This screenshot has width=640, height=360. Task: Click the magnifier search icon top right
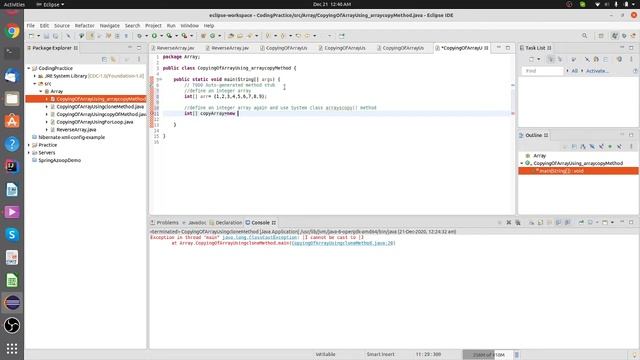coord(584,36)
